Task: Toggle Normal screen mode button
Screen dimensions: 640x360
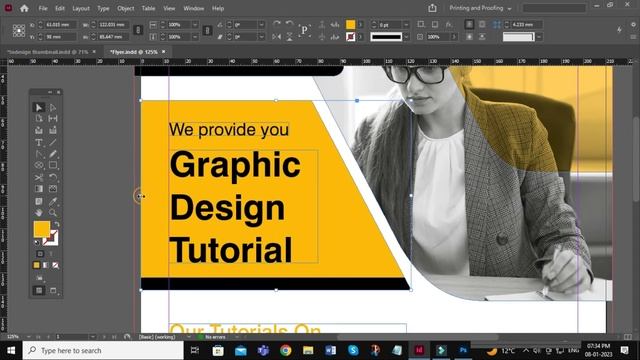Action: 39,291
